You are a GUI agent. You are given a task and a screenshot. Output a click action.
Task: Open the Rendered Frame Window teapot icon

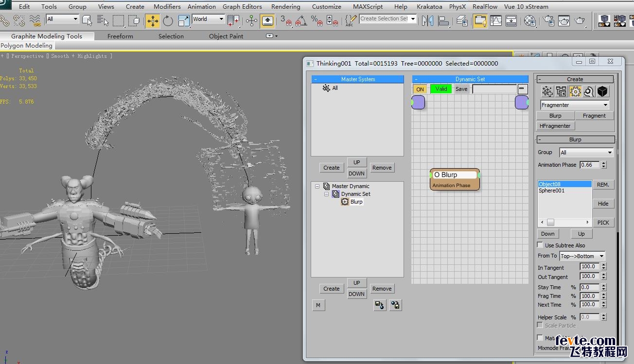pyautogui.click(x=564, y=20)
